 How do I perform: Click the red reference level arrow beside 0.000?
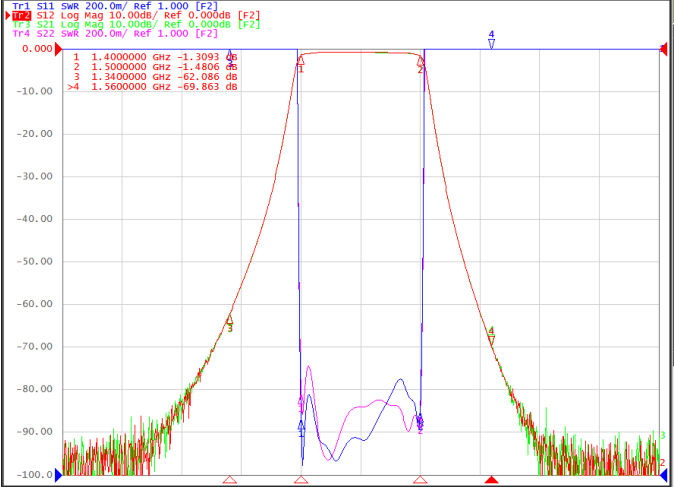[58, 49]
